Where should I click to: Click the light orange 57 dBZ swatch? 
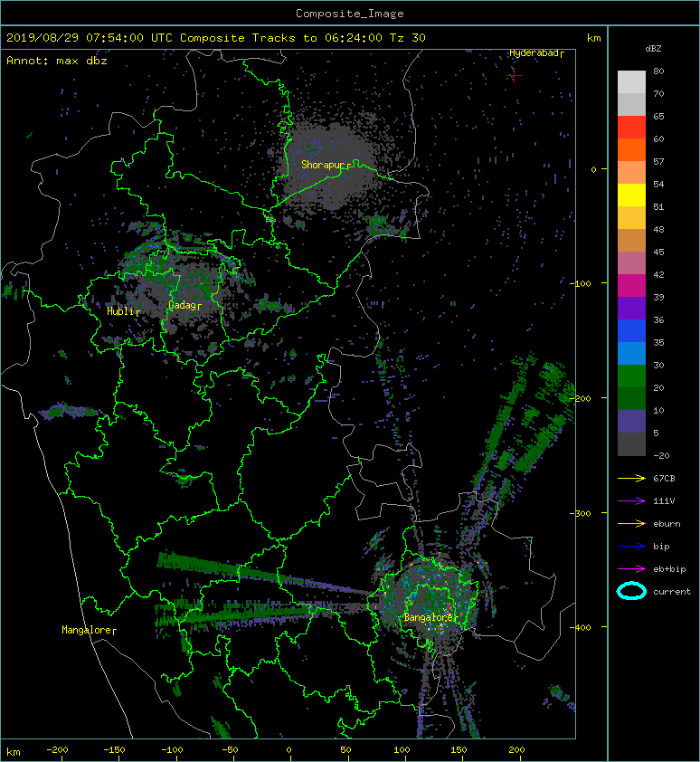[x=631, y=172]
